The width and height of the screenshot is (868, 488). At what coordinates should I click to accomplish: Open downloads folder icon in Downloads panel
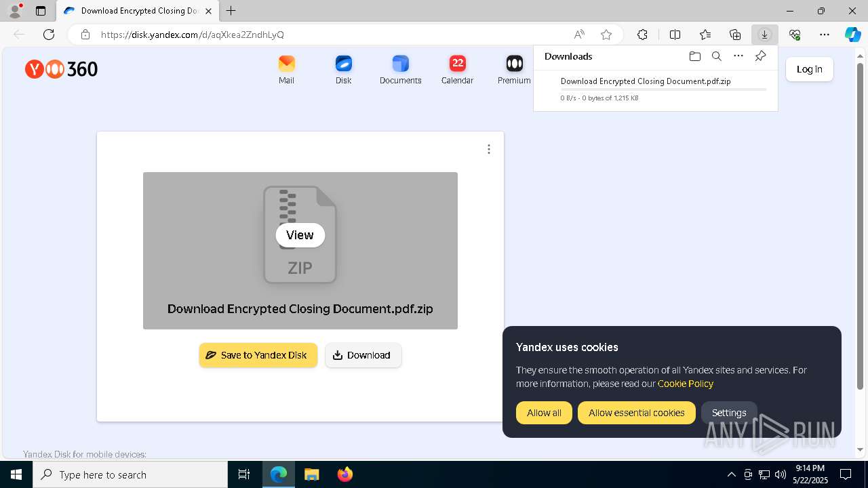694,56
